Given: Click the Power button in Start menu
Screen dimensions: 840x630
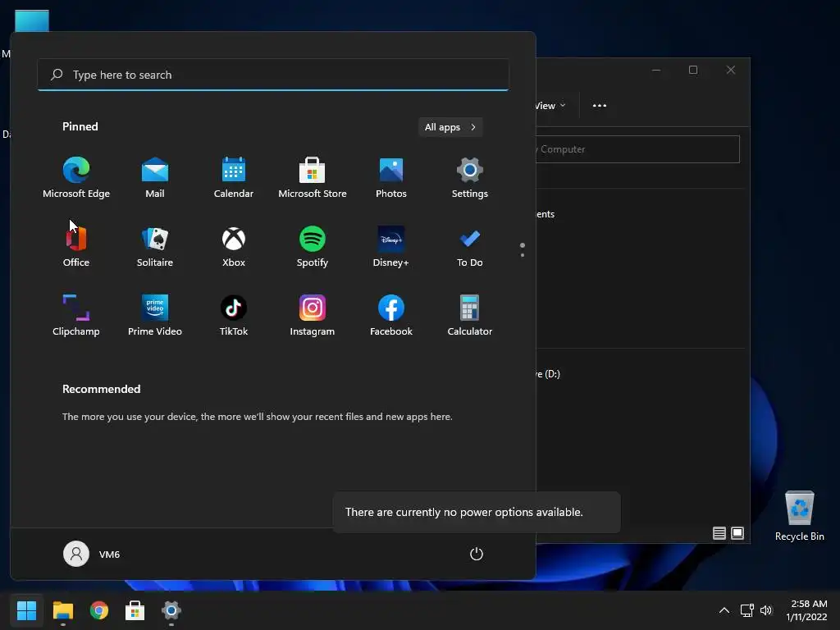Looking at the screenshot, I should (x=477, y=554).
